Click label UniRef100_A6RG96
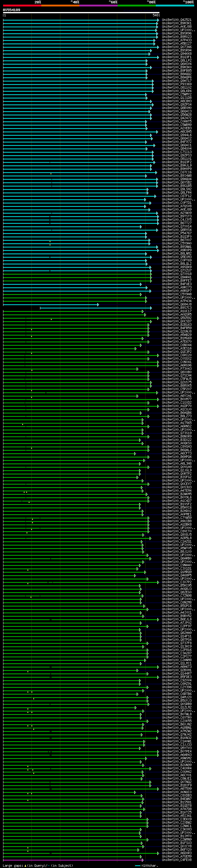This screenshot has height=868, width=197. pyautogui.click(x=176, y=365)
